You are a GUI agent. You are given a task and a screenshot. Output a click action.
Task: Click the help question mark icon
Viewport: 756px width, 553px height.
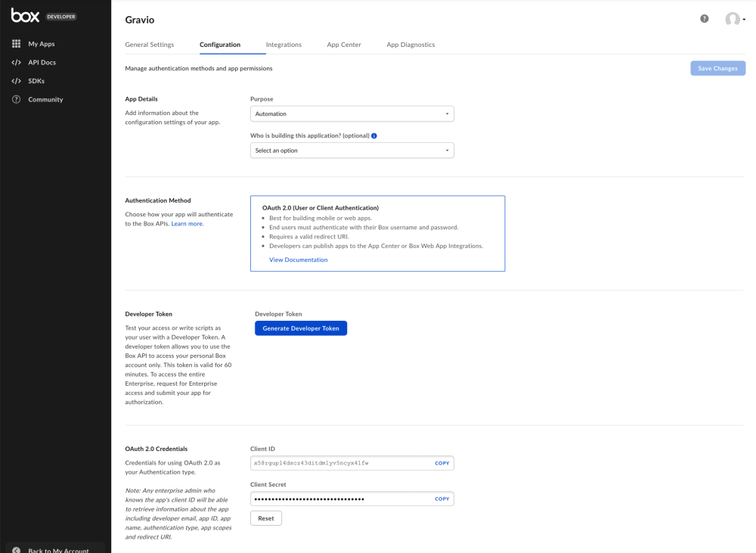704,20
